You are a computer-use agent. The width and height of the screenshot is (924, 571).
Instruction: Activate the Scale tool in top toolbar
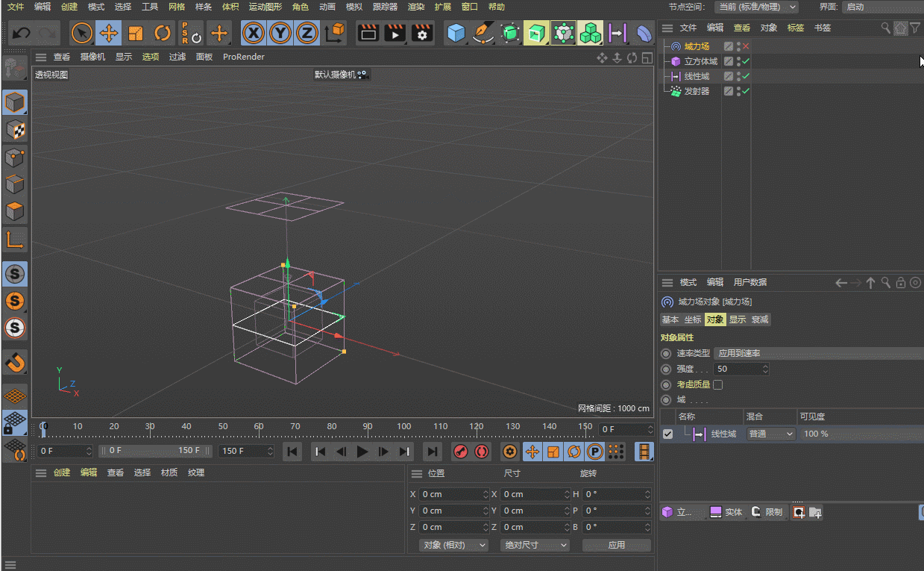(x=136, y=34)
